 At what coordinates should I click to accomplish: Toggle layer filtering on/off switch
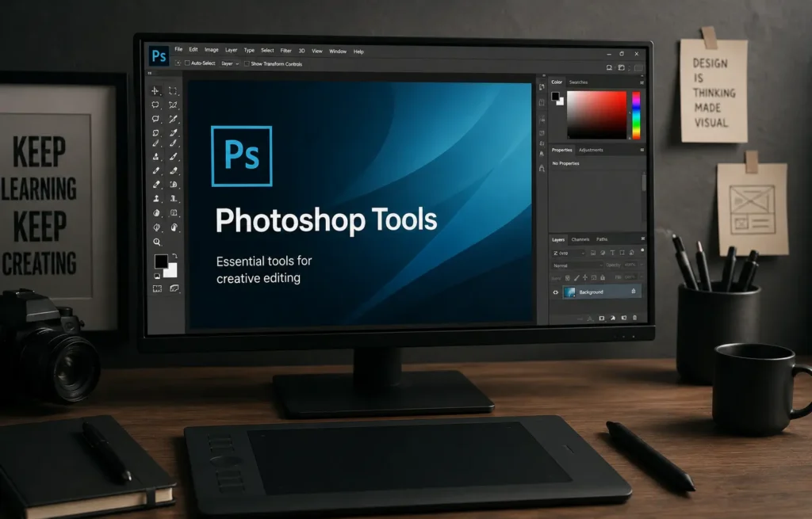coord(642,251)
